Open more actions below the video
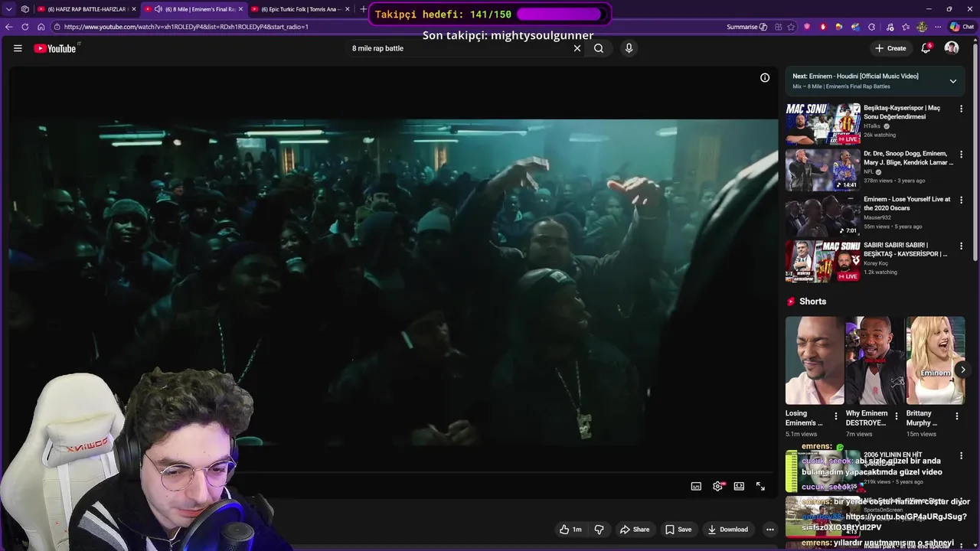The width and height of the screenshot is (980, 551). point(769,530)
